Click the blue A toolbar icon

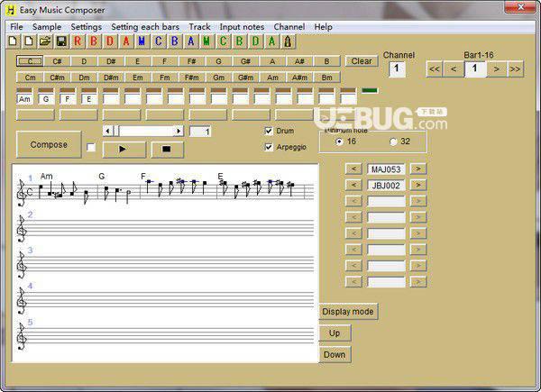[190, 41]
